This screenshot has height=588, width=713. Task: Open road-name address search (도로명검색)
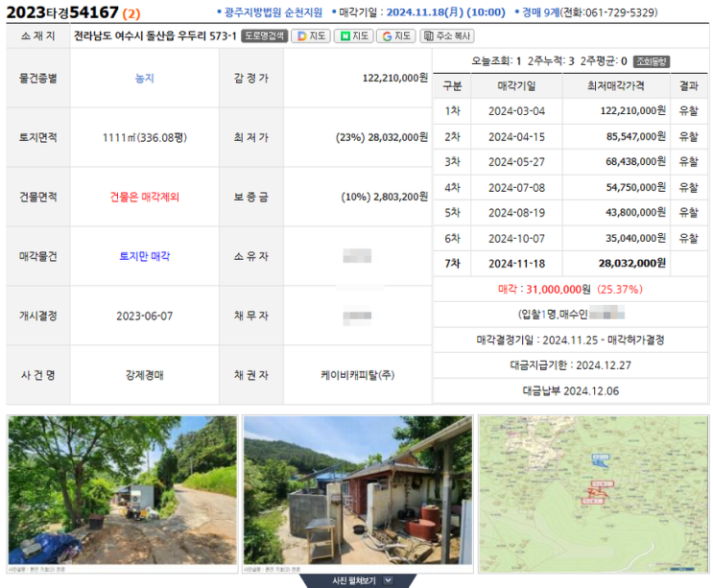pos(264,35)
